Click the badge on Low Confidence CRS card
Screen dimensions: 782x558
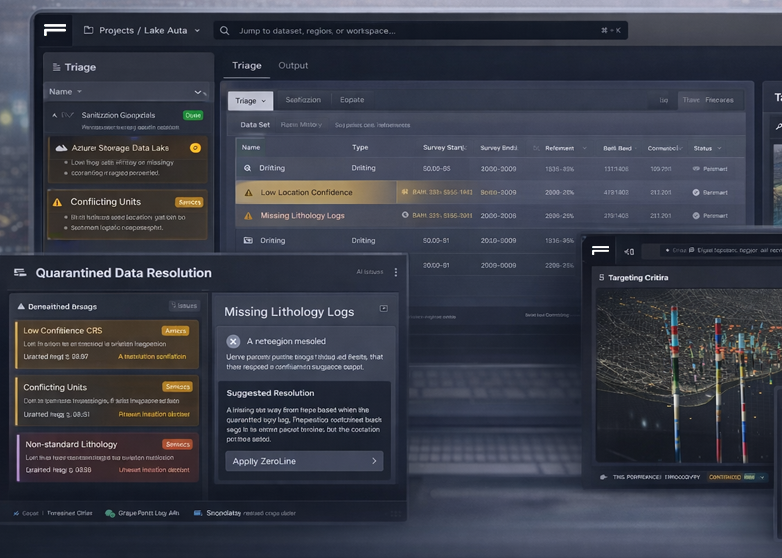176,331
